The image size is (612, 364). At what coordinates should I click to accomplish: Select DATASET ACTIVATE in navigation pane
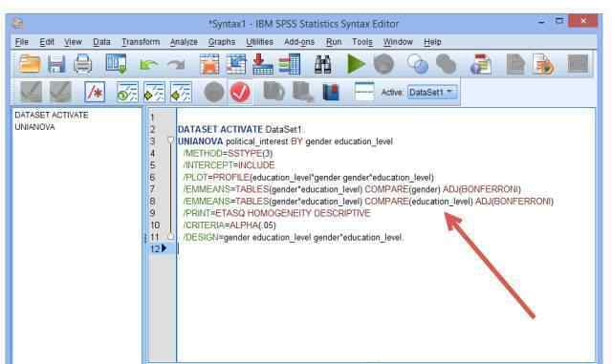[52, 115]
